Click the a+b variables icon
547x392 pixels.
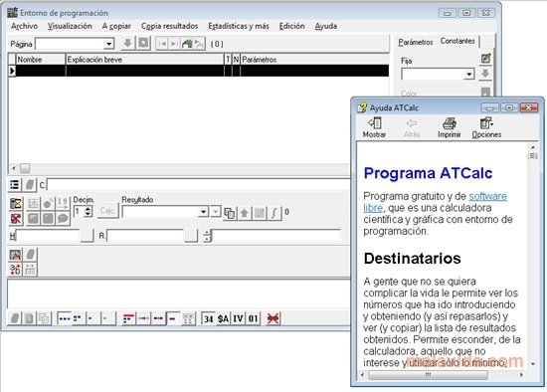tap(15, 270)
